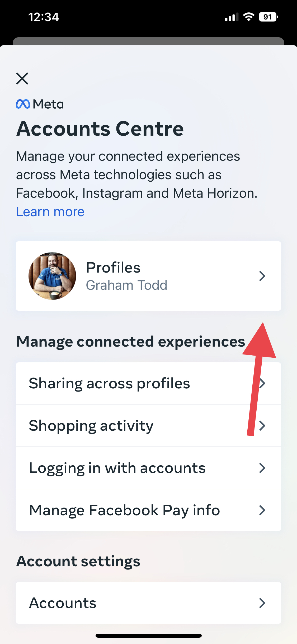Tap the cellular signal bars icon

pyautogui.click(x=231, y=17)
